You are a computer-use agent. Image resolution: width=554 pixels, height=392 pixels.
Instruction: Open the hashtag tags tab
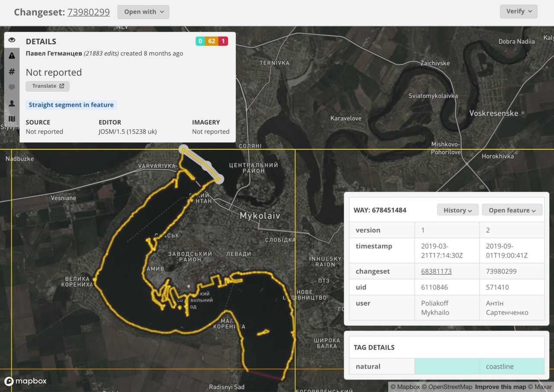[12, 71]
